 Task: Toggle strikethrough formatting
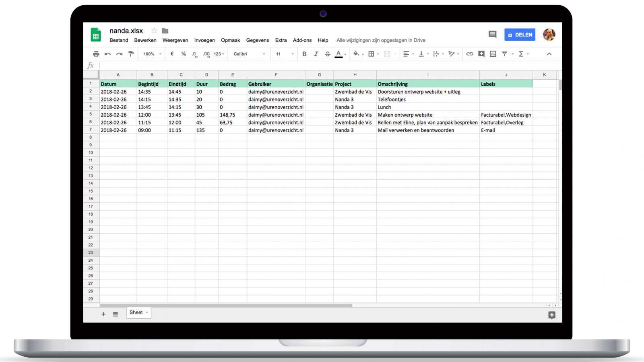(328, 54)
